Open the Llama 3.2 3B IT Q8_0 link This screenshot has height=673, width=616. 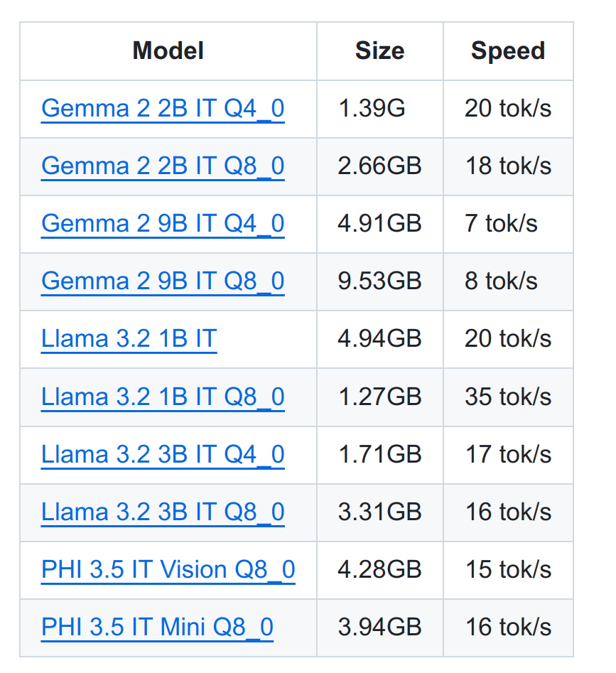163,512
